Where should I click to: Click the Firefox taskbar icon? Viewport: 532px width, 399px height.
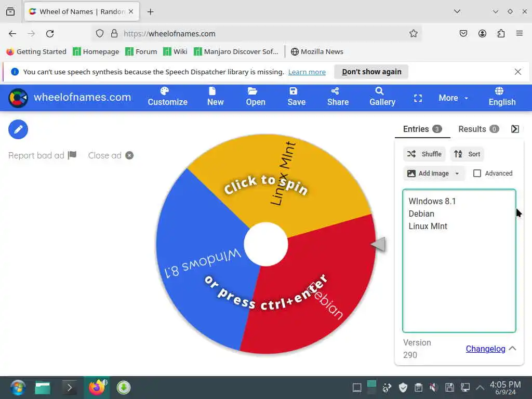tap(97, 388)
